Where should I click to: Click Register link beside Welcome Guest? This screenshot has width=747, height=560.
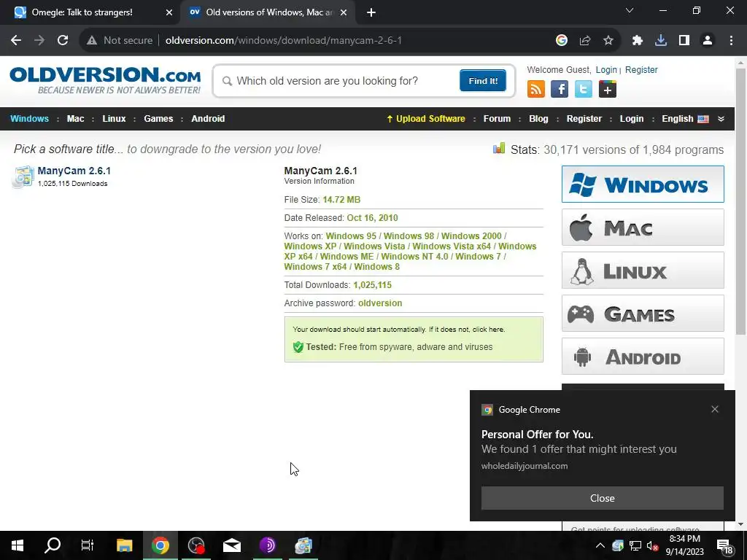tap(641, 70)
